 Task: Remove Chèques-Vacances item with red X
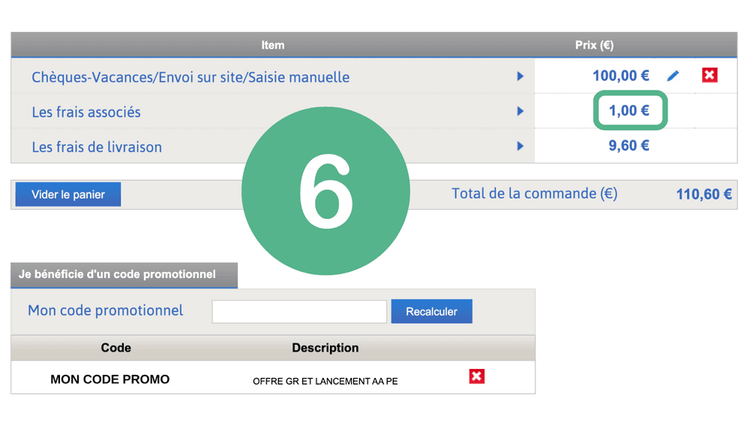point(710,76)
